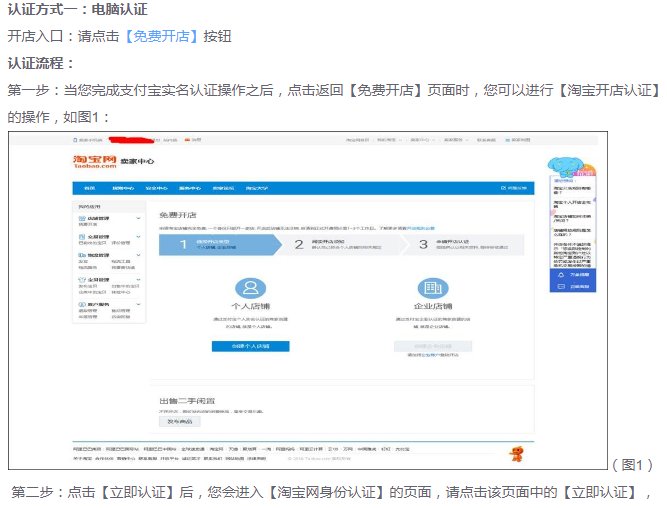667x508 pixels.
Task: Click step 2 in the store-opening progress bar
Action: pos(342,244)
